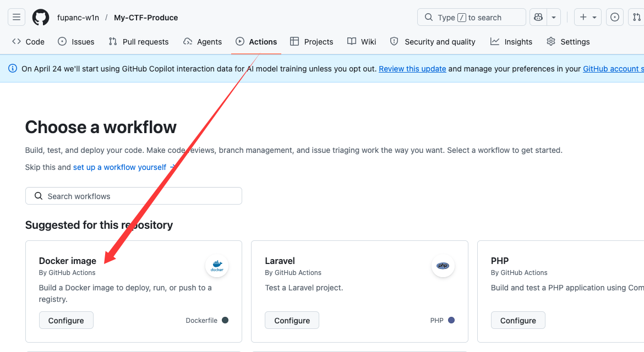Click the PHP logo on Laravel card
This screenshot has height=352, width=644.
point(443,266)
